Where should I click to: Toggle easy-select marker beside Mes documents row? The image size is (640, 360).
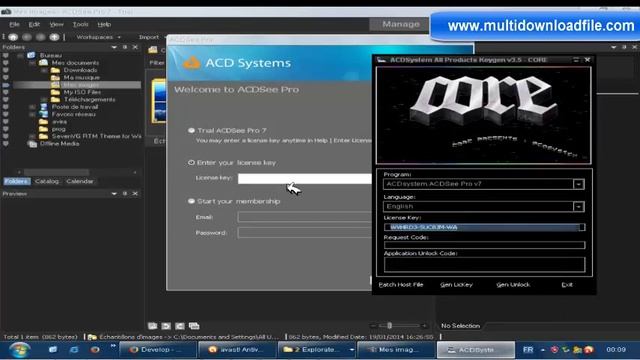click(x=5, y=63)
